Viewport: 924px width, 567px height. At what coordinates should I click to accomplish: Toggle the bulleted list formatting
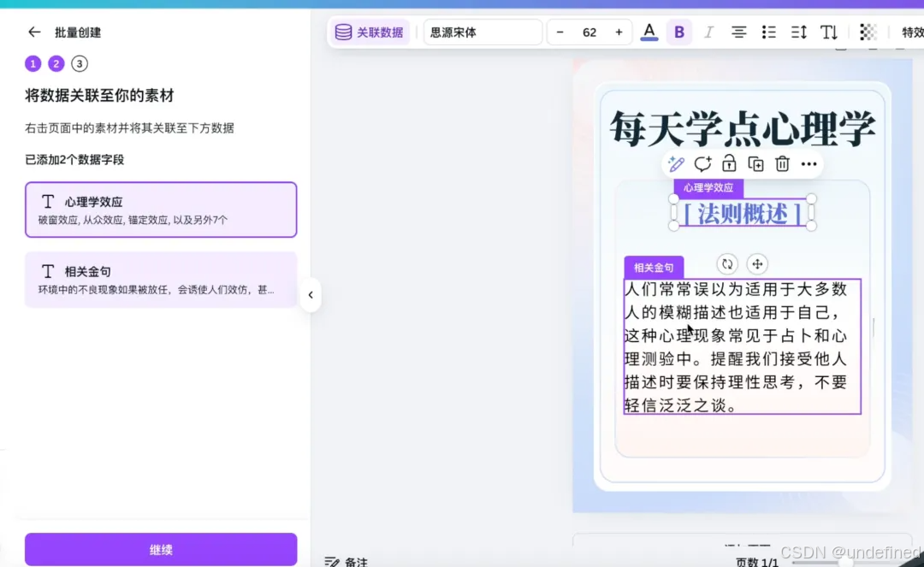click(x=768, y=32)
